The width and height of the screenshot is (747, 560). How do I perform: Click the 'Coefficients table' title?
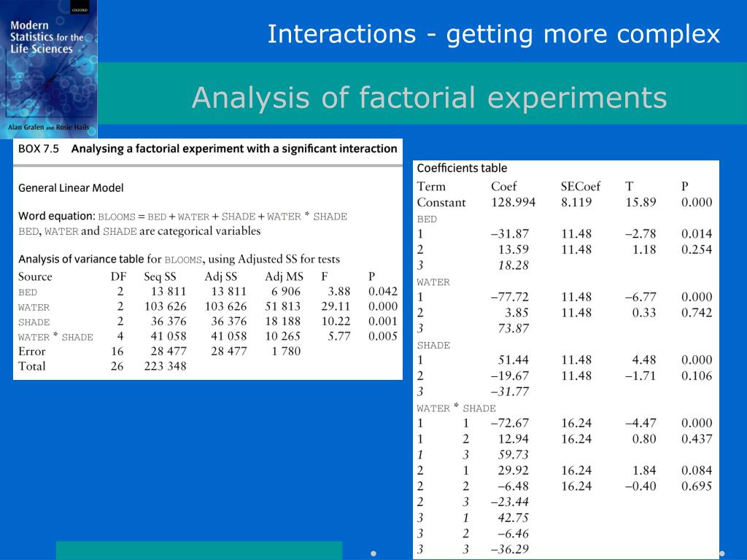[462, 168]
